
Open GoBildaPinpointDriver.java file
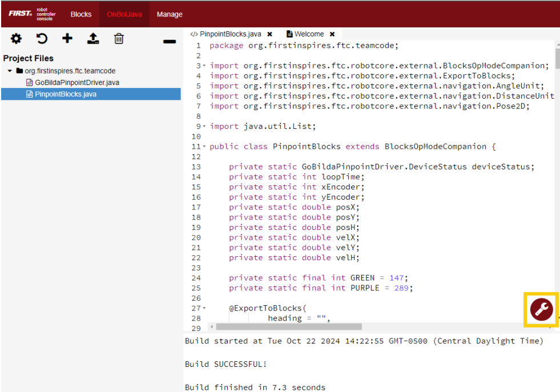76,83
